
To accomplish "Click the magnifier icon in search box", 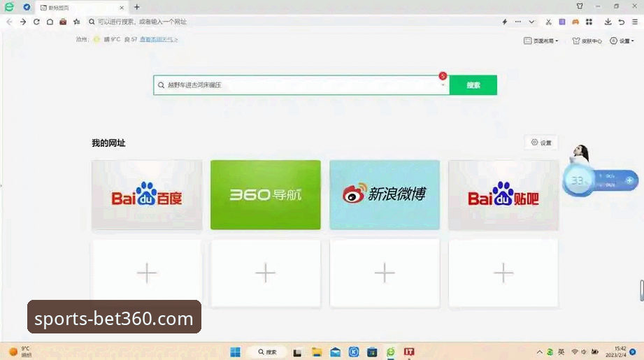I will (x=161, y=85).
